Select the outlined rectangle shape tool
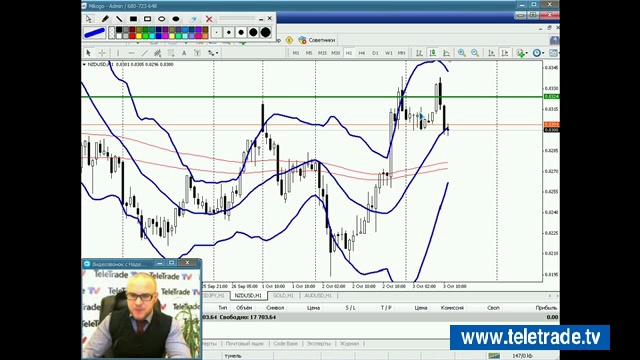 tap(147, 19)
